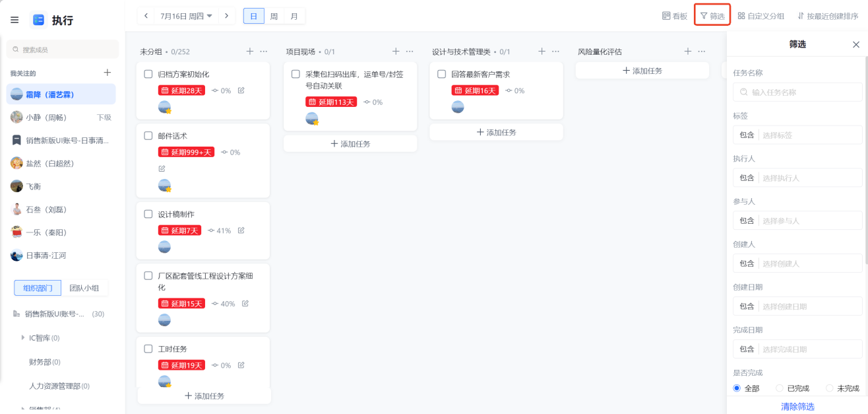
Task: Click edit note icon on 设计稿制作
Action: (x=241, y=230)
